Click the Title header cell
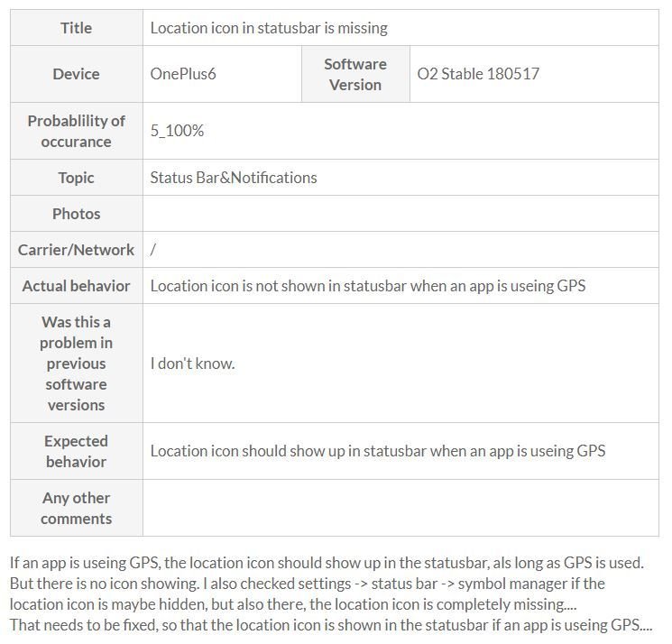 [77, 28]
